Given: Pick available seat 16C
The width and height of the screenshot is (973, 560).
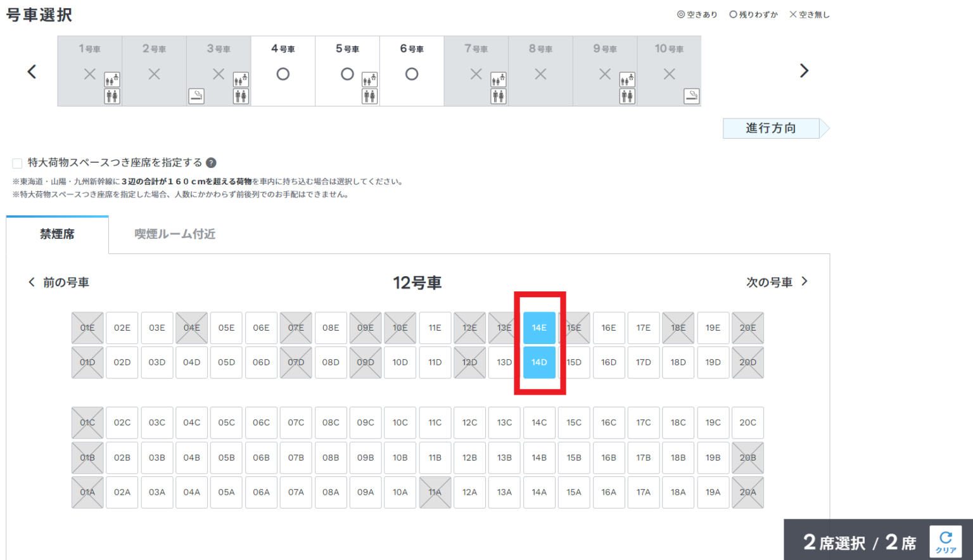Looking at the screenshot, I should click(609, 423).
